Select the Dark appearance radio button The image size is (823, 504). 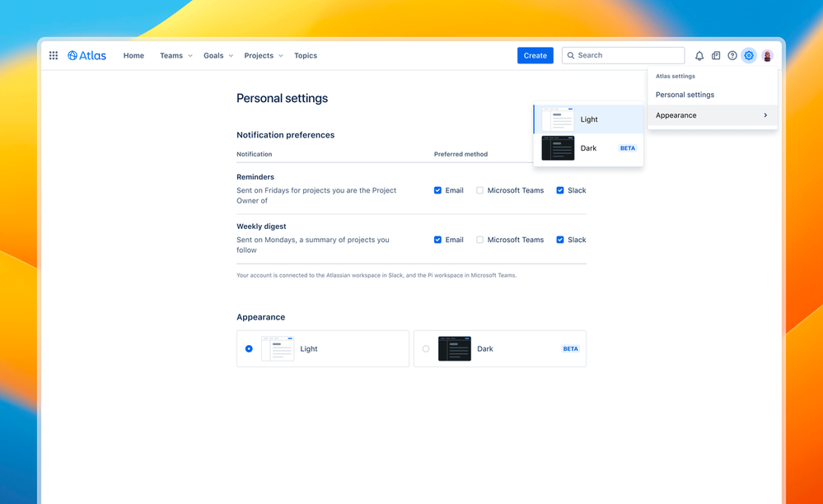[x=426, y=348]
